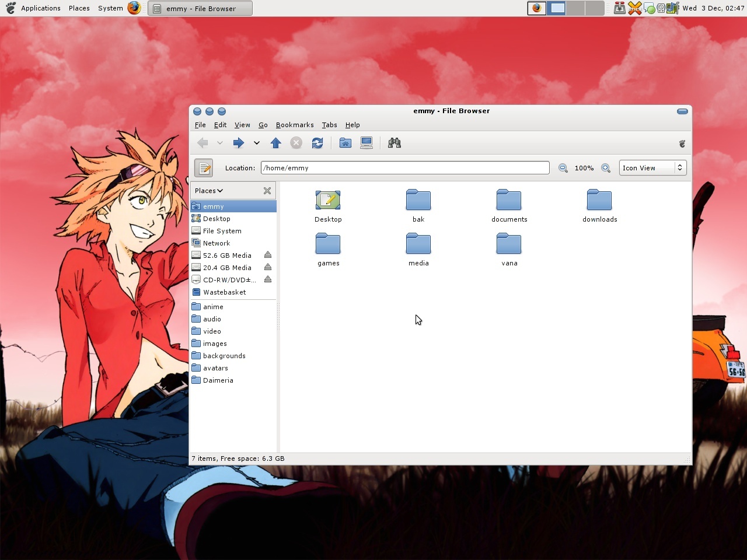Image resolution: width=747 pixels, height=560 pixels.
Task: Zoom out with the minus magnifier
Action: pyautogui.click(x=563, y=168)
